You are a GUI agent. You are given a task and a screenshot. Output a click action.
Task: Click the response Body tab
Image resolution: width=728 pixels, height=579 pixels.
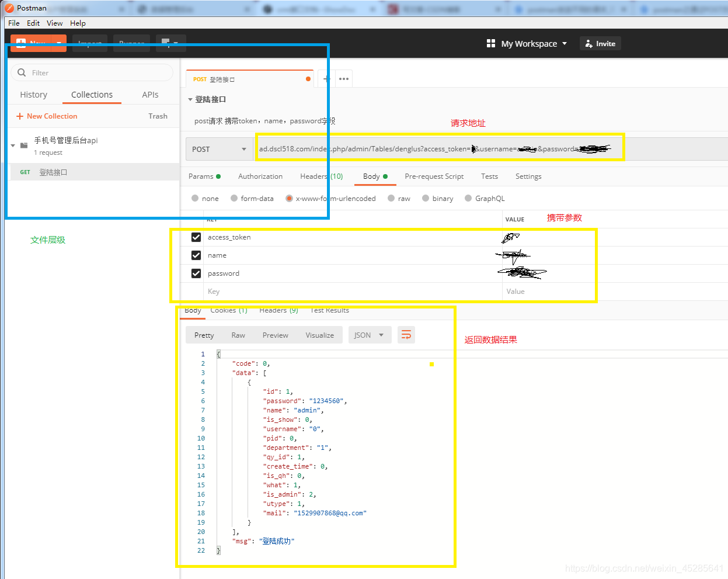193,310
